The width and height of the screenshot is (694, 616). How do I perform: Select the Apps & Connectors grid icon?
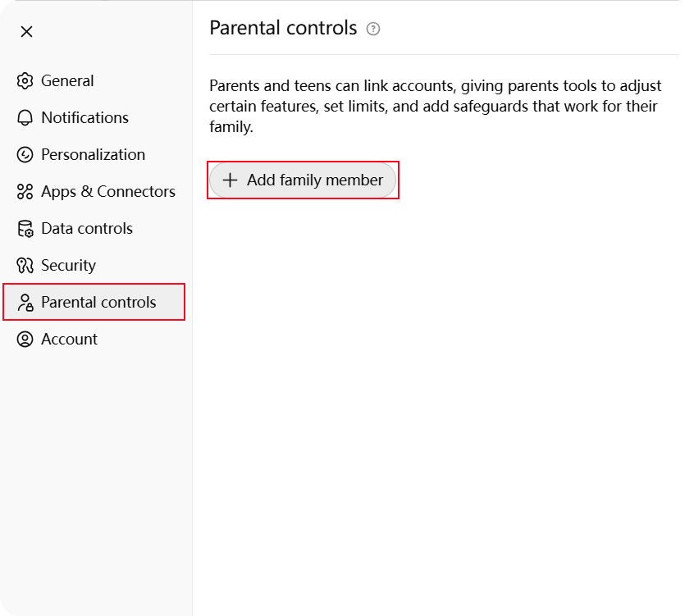(25, 191)
